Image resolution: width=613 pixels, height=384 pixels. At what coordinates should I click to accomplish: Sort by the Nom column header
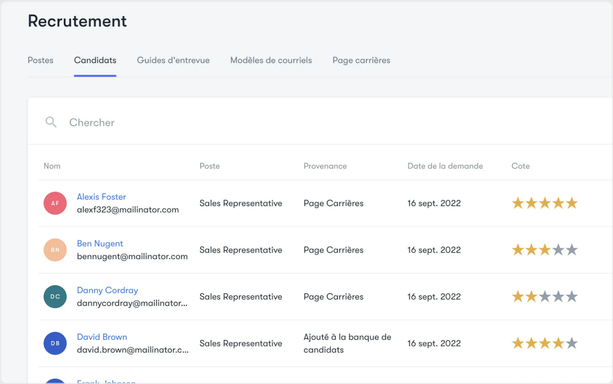click(x=52, y=166)
